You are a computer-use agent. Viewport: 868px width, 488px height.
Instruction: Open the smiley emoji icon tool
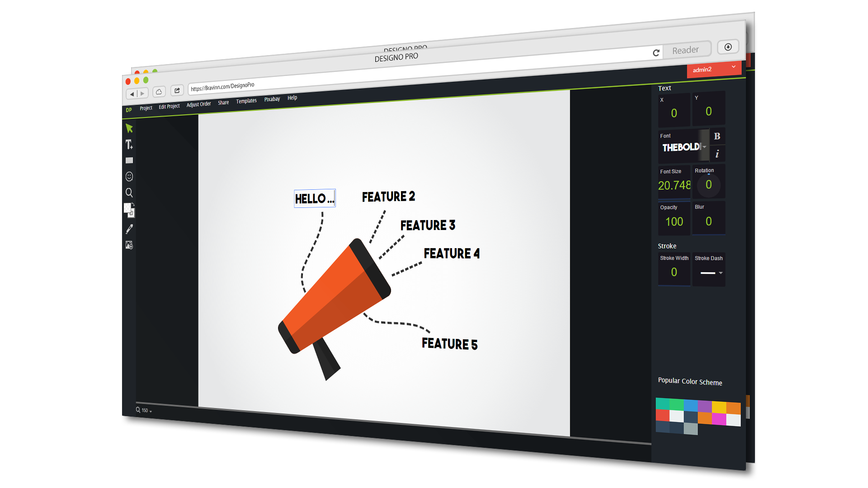tap(129, 176)
